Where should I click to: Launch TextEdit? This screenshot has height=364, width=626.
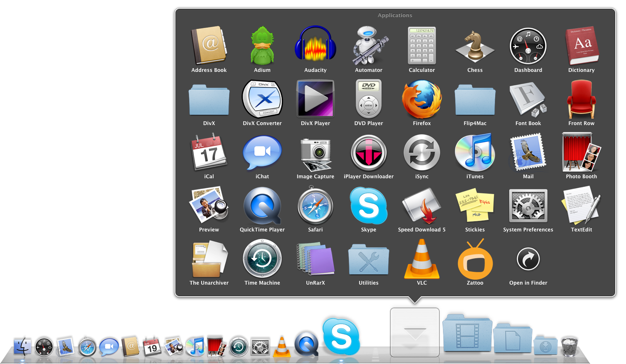tap(582, 205)
